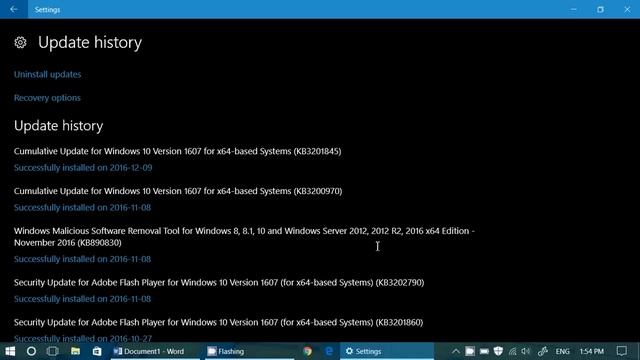Click the tray icon left of the battery

coord(470,351)
